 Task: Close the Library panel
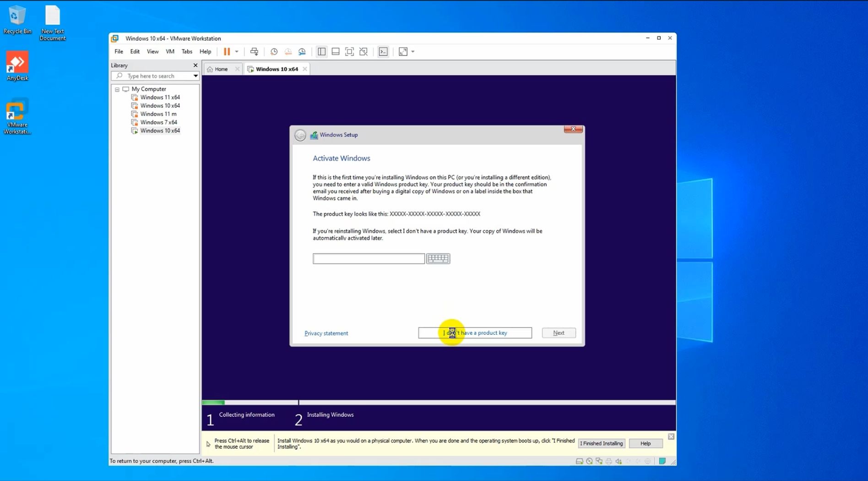click(195, 66)
